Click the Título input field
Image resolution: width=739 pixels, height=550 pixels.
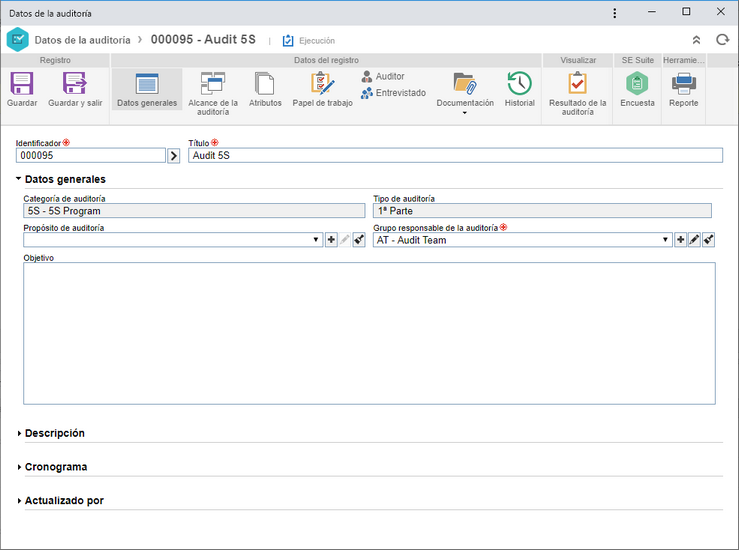[x=455, y=156]
